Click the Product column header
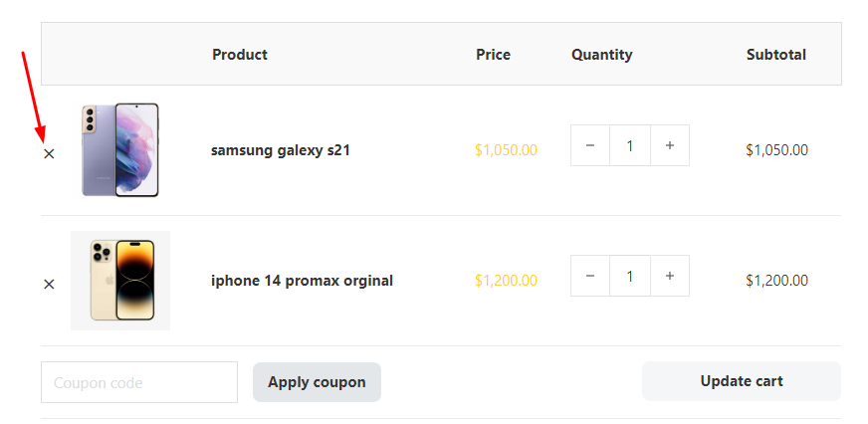868x424 pixels. coord(240,55)
